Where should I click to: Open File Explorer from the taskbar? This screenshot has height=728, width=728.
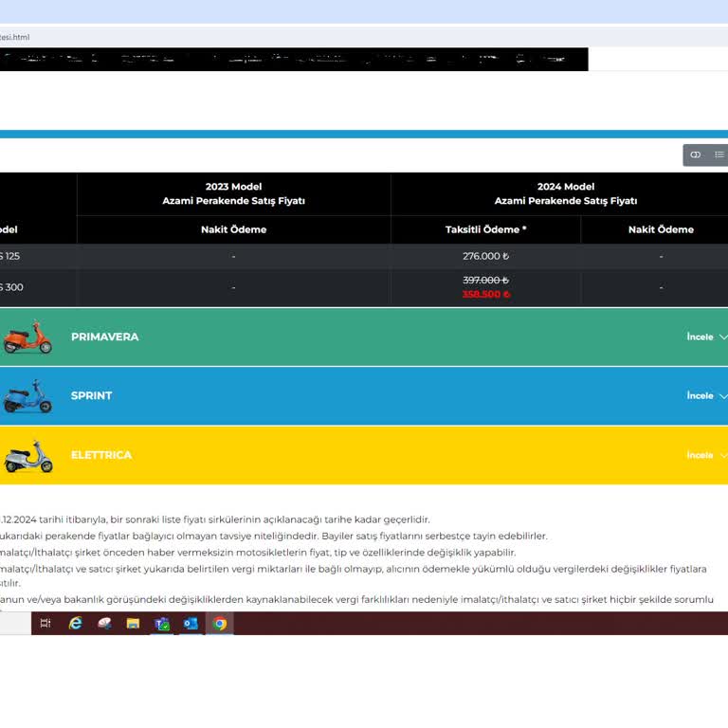pos(133,623)
